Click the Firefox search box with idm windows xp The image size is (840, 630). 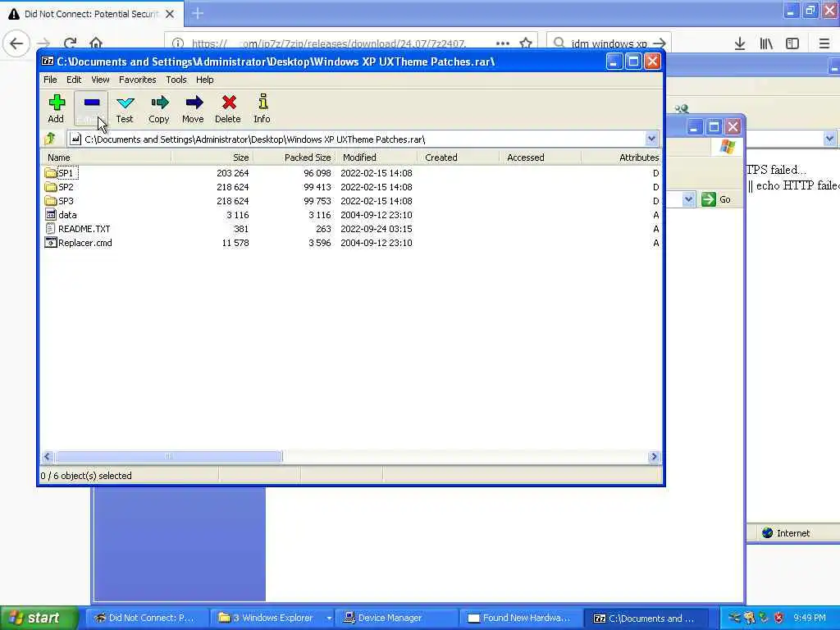pyautogui.click(x=608, y=43)
